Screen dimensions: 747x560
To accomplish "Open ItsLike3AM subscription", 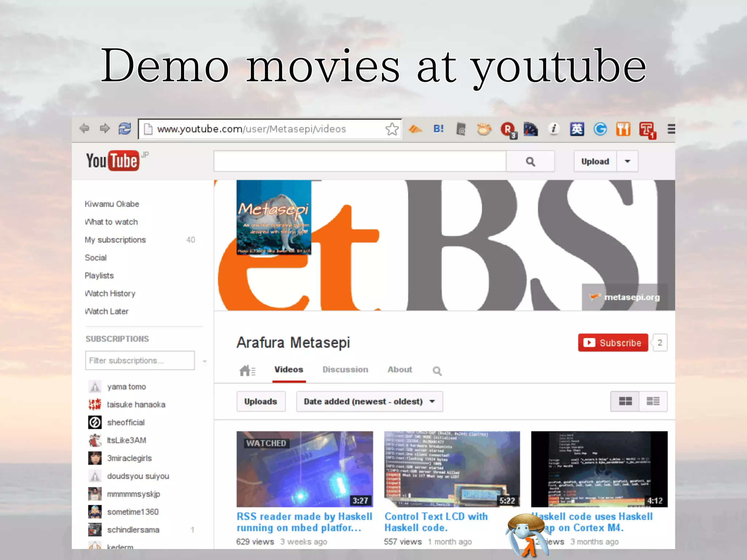I will click(126, 440).
